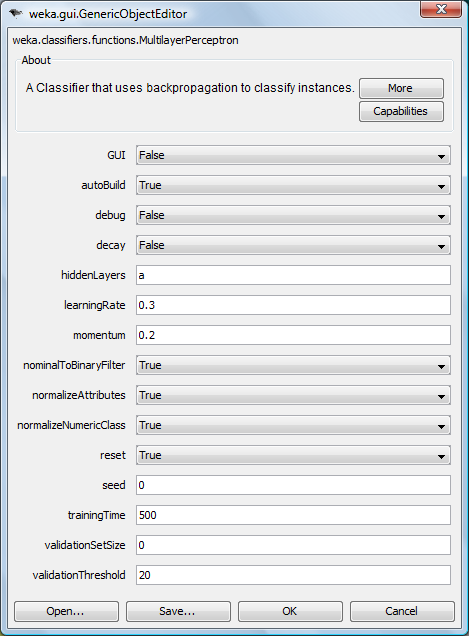Open the normalizeNumericClass dropdown

coord(293,425)
